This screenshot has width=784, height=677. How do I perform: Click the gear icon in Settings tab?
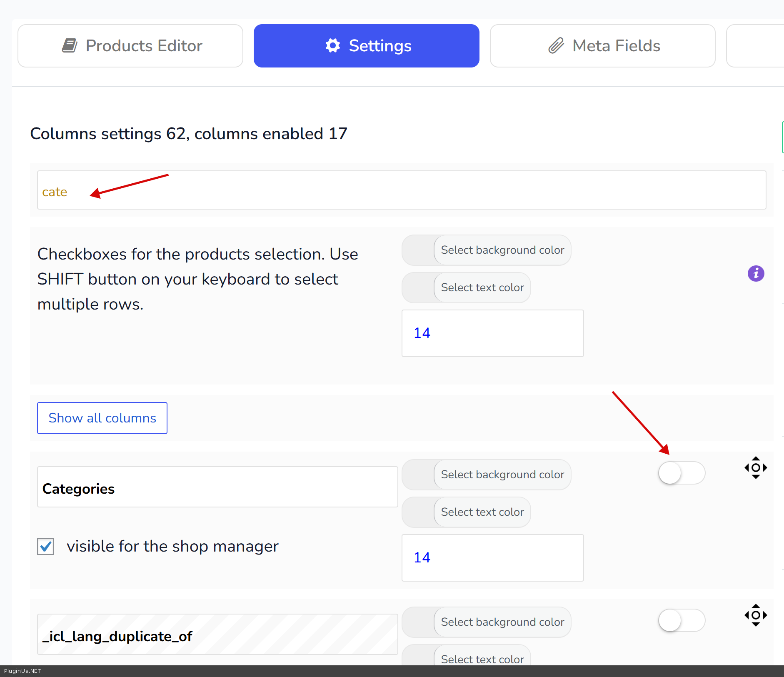(x=332, y=46)
